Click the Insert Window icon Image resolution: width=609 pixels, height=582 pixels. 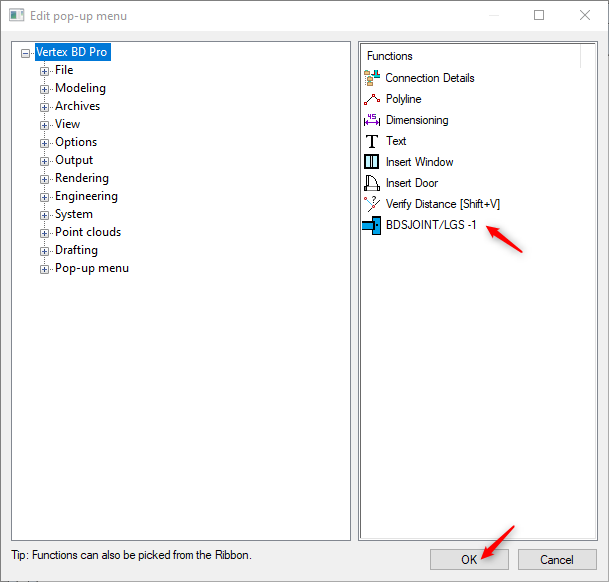coord(371,162)
